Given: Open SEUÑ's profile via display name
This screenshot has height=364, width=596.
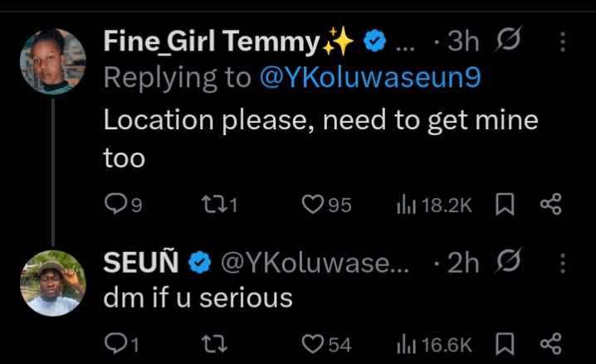Looking at the screenshot, I should point(141,263).
